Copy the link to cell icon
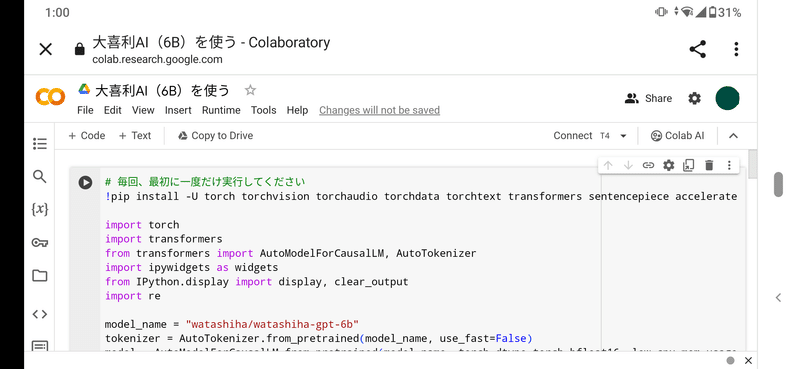The width and height of the screenshot is (800, 369). 648,165
